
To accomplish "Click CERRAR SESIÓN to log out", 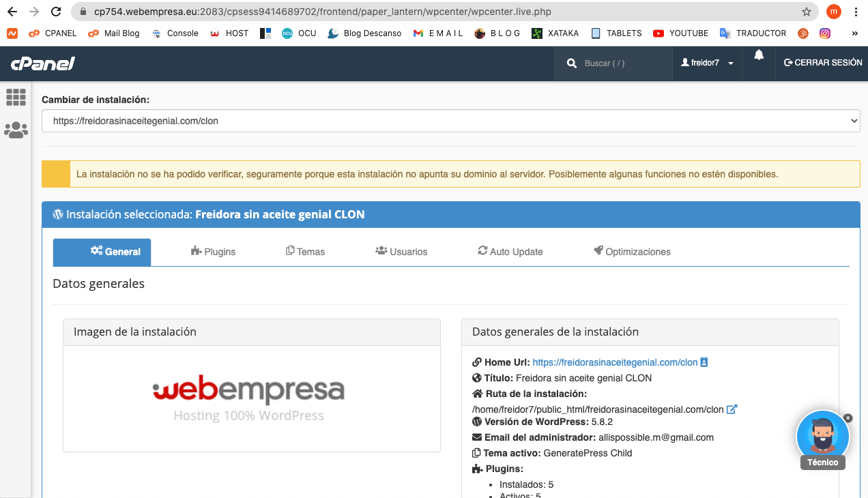I will point(823,63).
